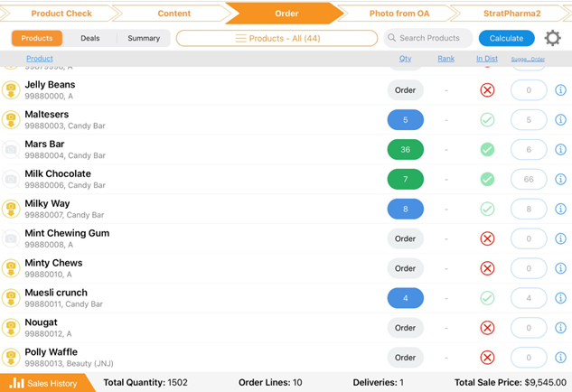Edit the Mars Bar quantity 36

[x=406, y=150]
